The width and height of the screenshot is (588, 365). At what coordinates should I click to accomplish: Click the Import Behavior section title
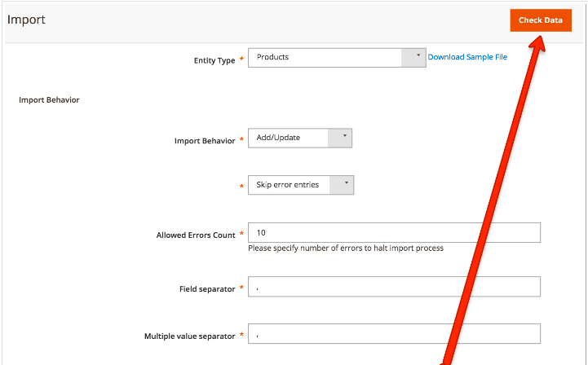tap(49, 100)
